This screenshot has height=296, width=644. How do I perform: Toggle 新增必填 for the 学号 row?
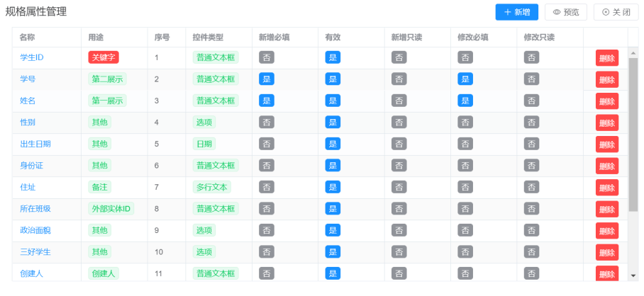[267, 79]
